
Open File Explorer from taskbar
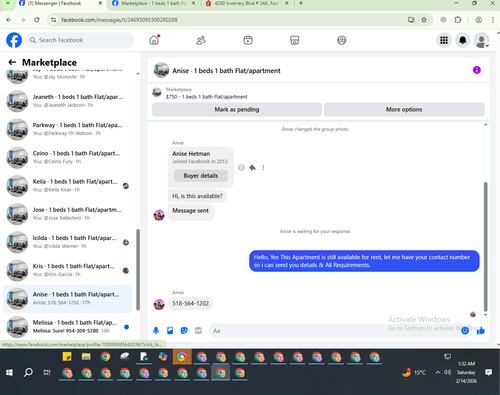(86, 357)
